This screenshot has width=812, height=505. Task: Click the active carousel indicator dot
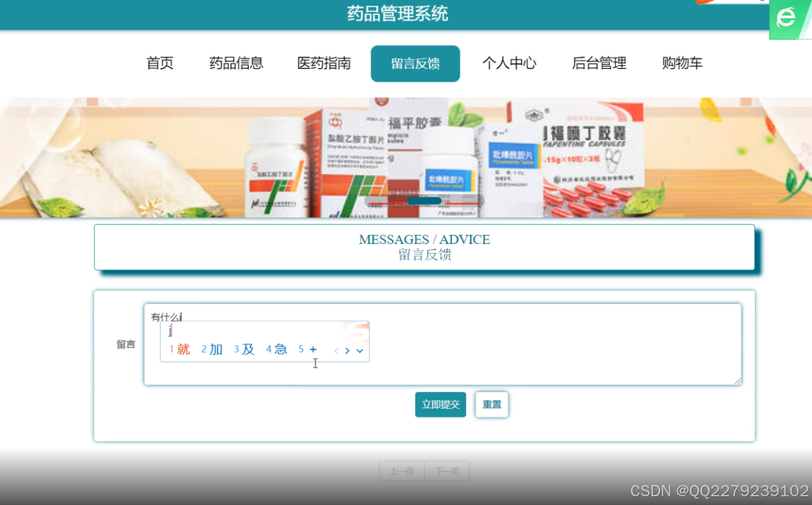tap(425, 200)
